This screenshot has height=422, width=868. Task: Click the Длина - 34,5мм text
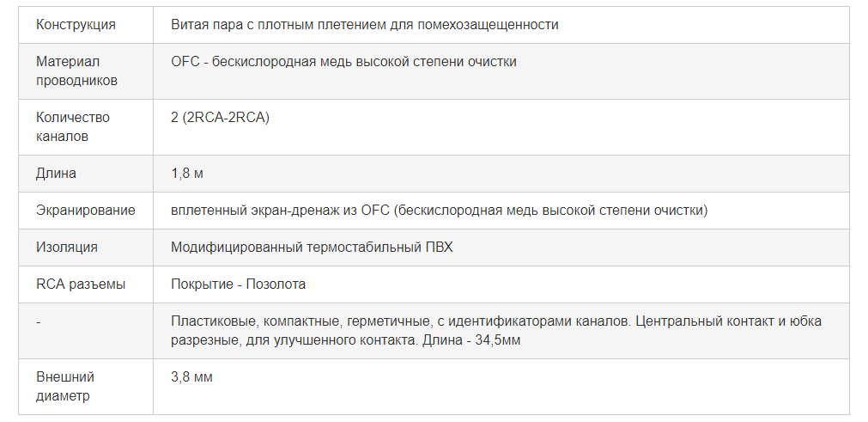coord(471,340)
